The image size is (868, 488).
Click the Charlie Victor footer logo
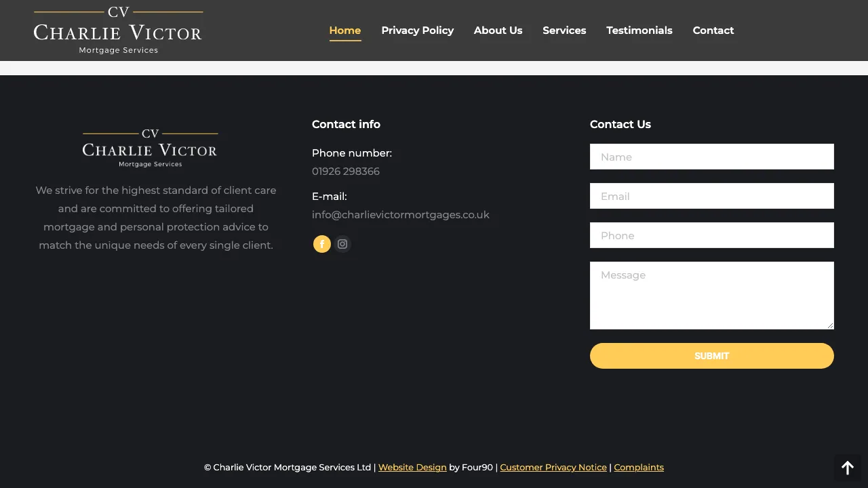[x=149, y=146]
